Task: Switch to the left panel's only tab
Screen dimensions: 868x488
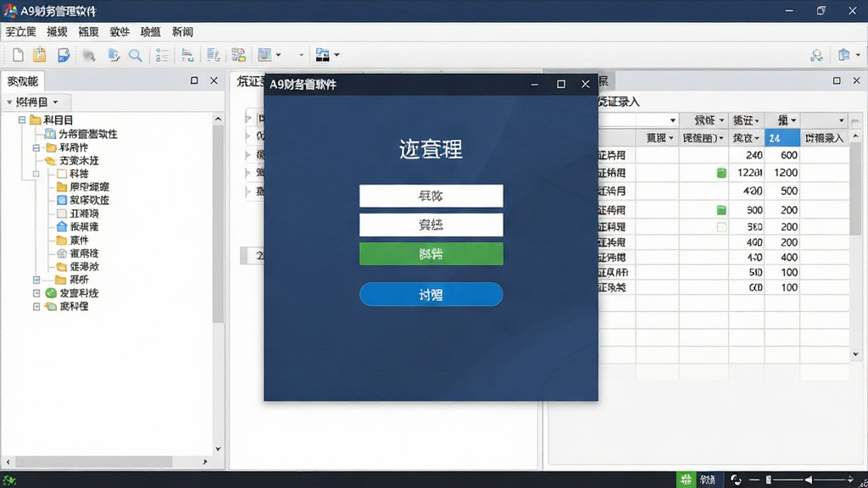Action: click(22, 81)
